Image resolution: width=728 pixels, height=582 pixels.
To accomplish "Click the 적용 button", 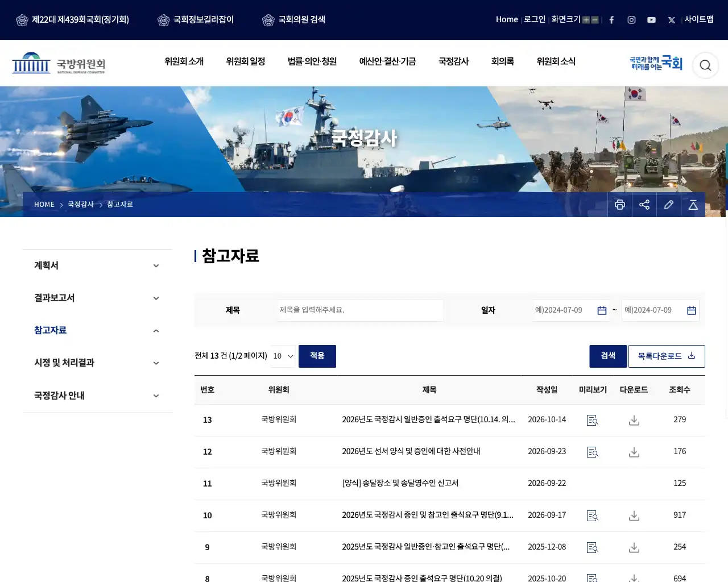I will [x=317, y=356].
